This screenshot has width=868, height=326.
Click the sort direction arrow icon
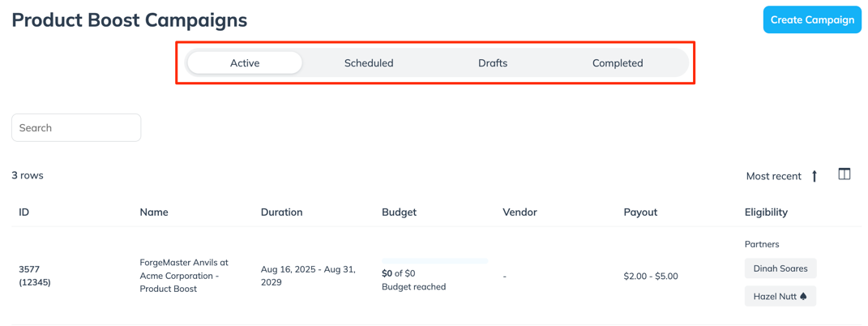(x=815, y=176)
